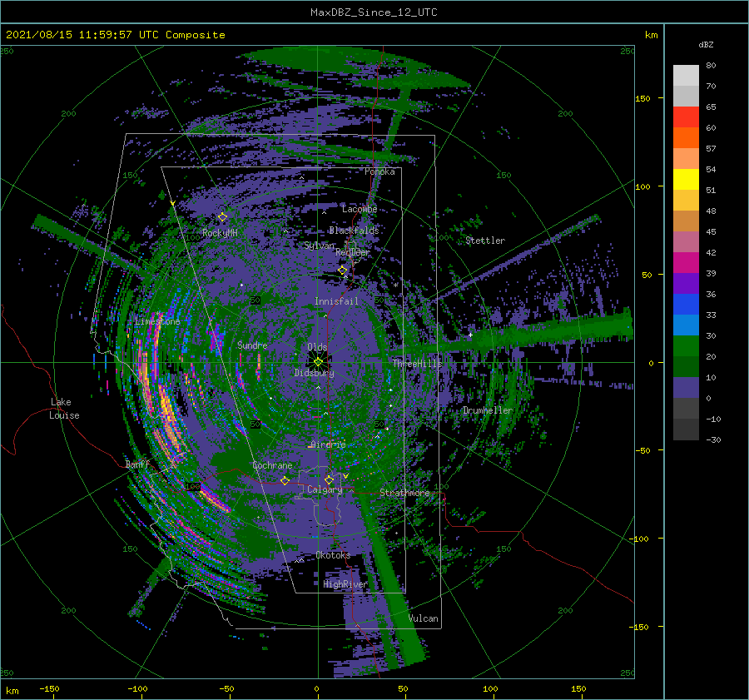Click the yellow diamond marker above Calgary

[x=329, y=479]
